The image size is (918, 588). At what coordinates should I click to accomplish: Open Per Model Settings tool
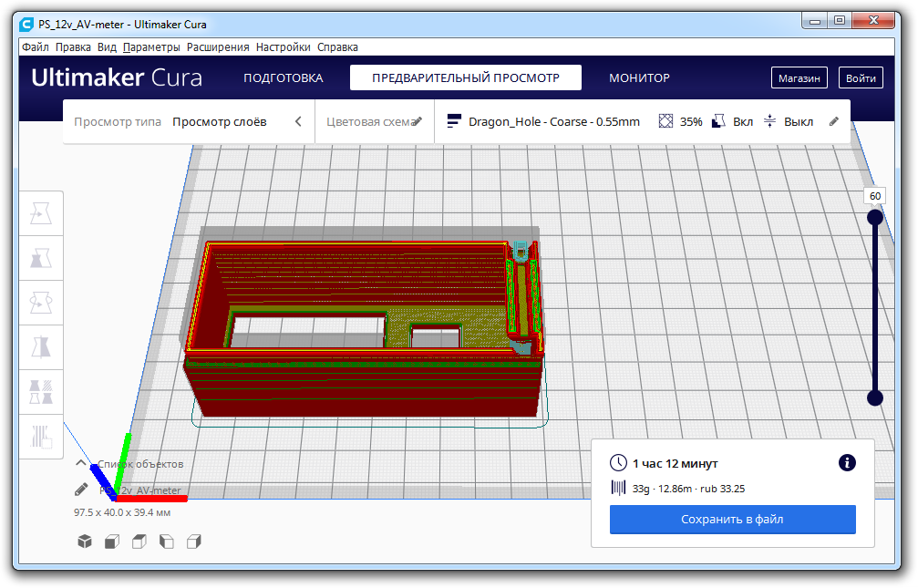coord(41,392)
